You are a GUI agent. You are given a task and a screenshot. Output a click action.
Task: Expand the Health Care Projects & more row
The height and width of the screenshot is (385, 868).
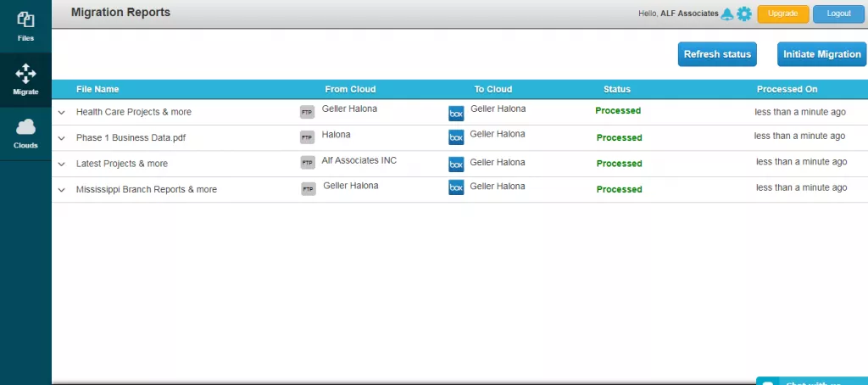(x=61, y=112)
